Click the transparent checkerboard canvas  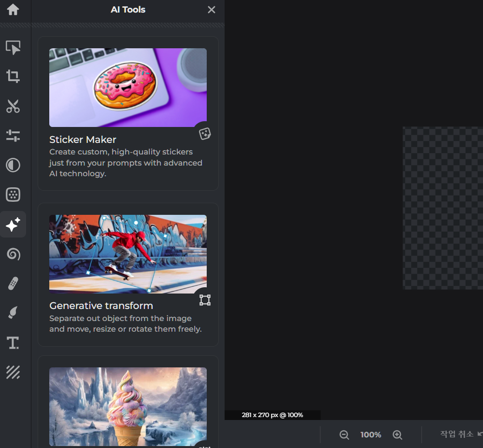442,208
